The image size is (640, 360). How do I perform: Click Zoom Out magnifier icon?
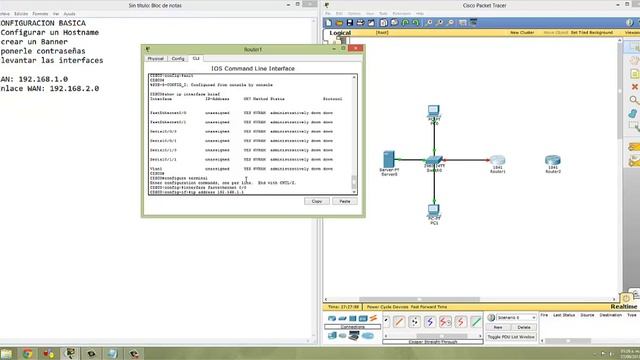451,23
